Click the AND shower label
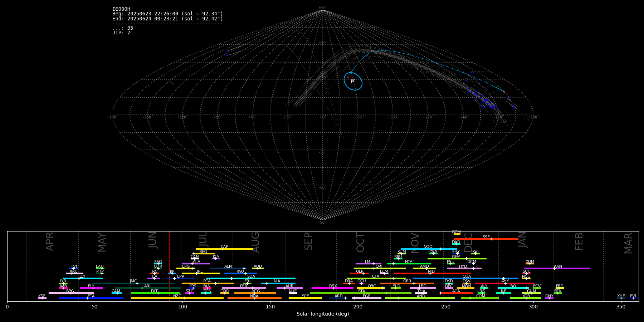Viewport: 644px width, 322px height. [x=421, y=296]
